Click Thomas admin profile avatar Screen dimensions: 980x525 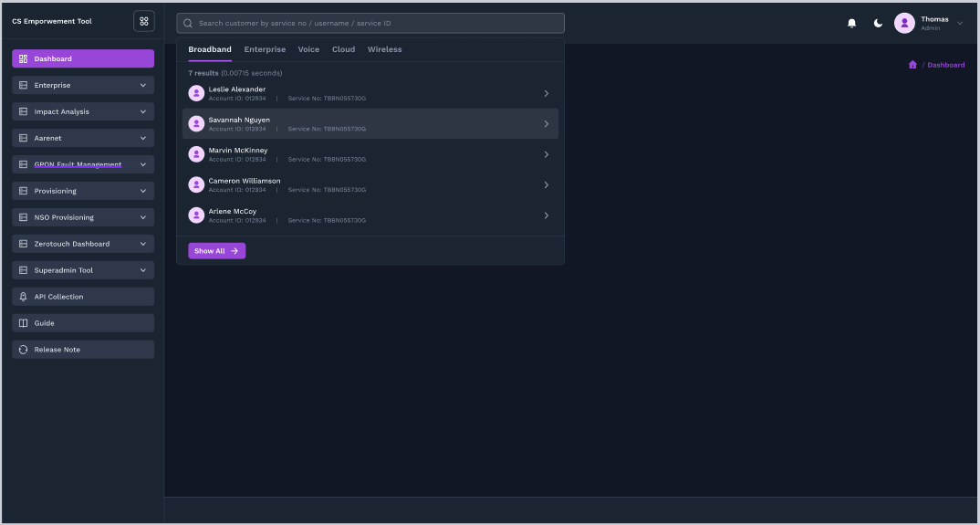pyautogui.click(x=904, y=23)
